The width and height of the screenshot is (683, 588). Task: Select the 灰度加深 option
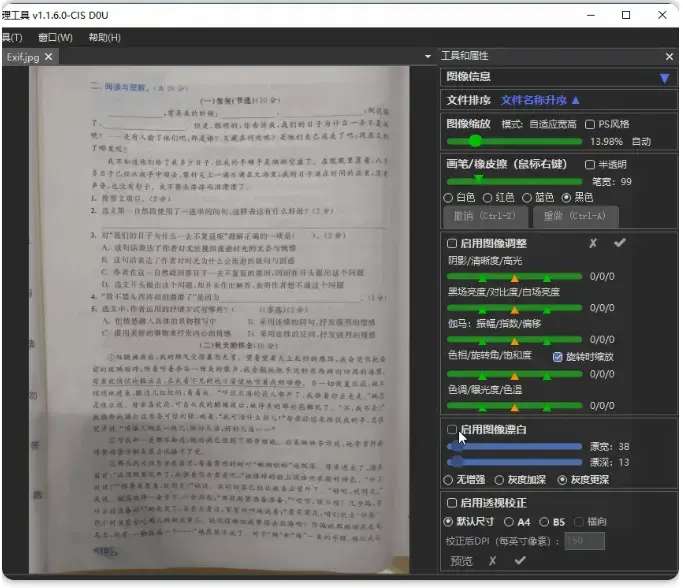click(499, 480)
